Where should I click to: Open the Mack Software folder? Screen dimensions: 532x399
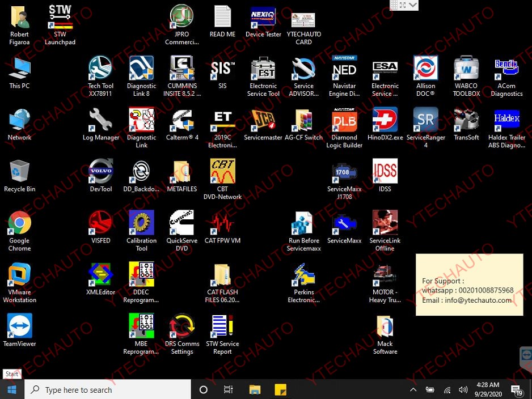click(385, 334)
